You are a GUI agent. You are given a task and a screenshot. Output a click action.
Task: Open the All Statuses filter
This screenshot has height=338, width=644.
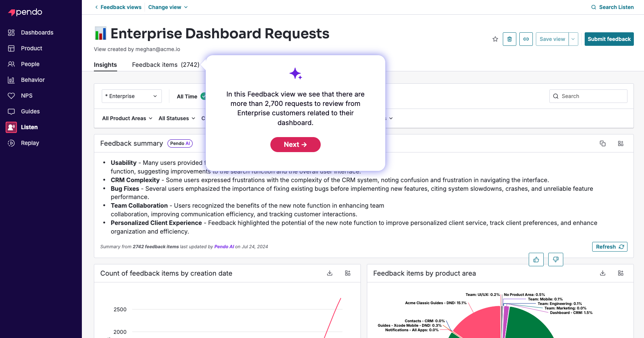click(177, 118)
